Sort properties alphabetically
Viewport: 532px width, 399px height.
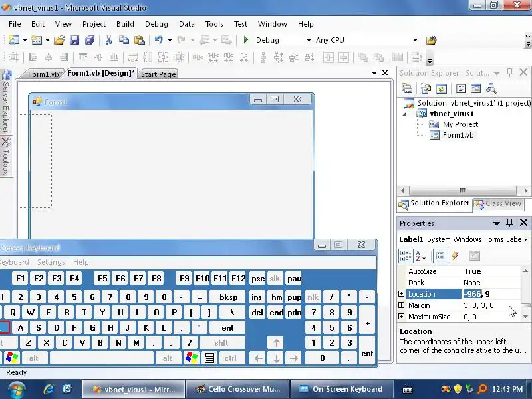click(x=421, y=256)
